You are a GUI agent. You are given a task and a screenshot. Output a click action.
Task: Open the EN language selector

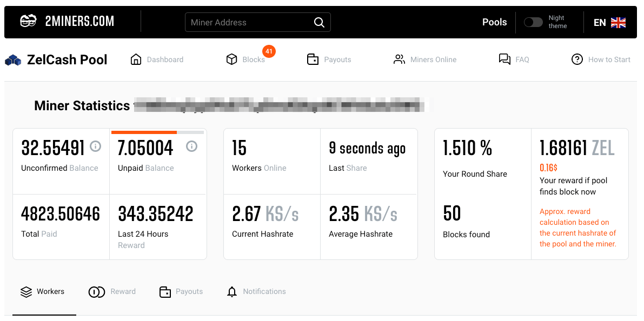pos(609,22)
